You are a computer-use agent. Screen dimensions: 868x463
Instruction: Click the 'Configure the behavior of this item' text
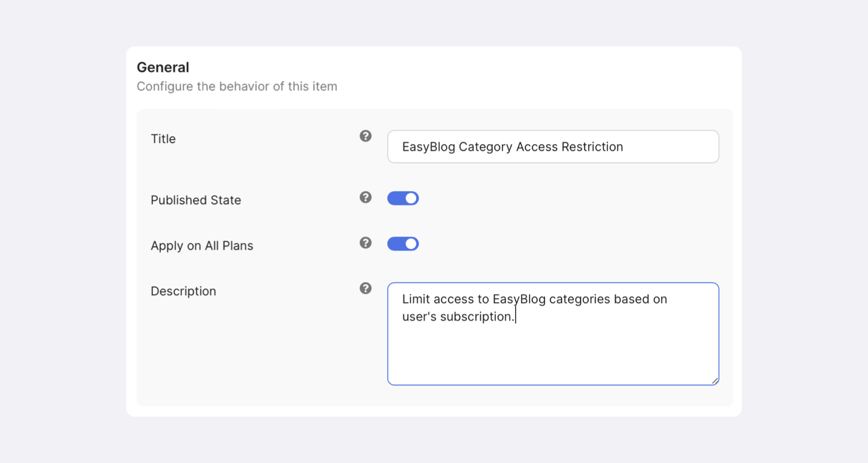tap(237, 87)
